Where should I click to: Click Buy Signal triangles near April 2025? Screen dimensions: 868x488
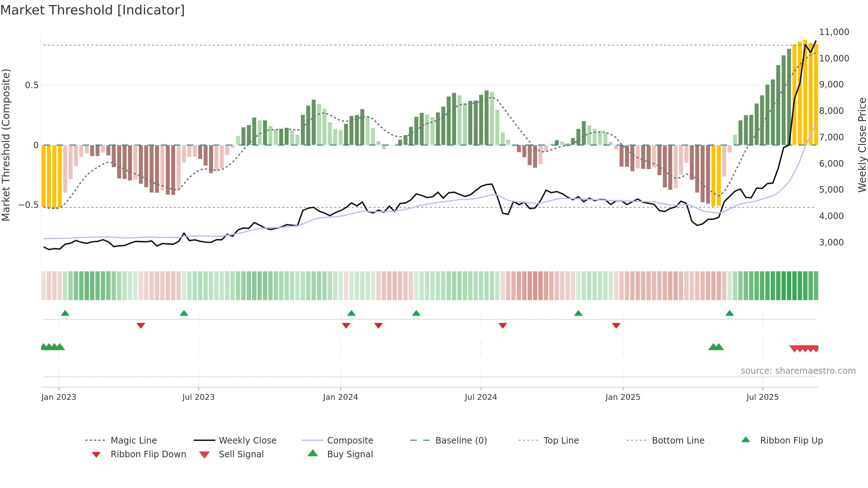(x=716, y=347)
